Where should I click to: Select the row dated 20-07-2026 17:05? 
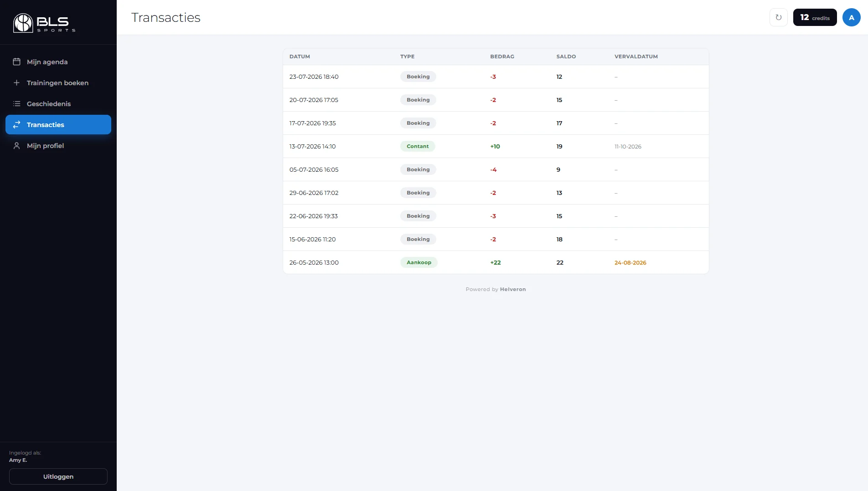(496, 100)
